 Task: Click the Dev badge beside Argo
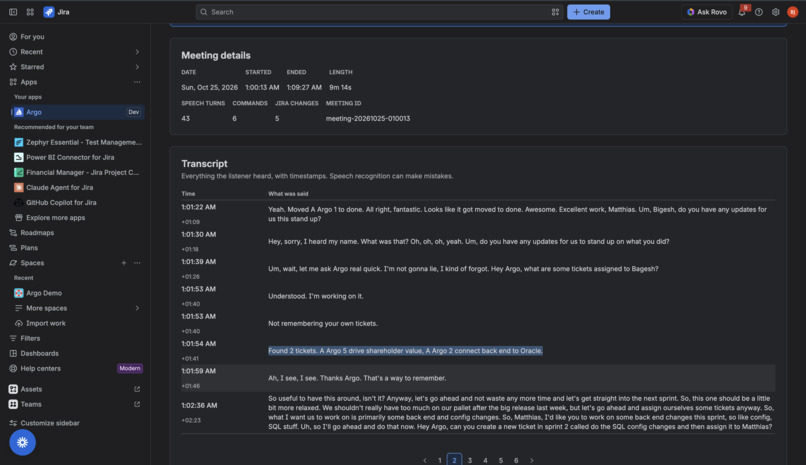(134, 112)
